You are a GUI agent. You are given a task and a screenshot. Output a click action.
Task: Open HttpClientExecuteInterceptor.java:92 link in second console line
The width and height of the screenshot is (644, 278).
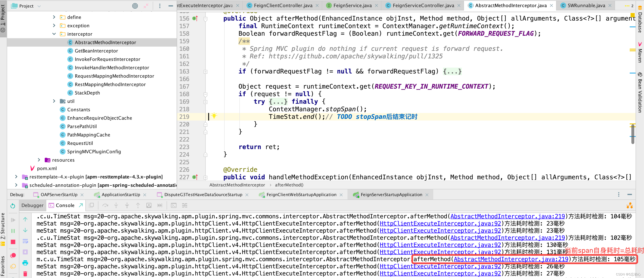[440, 224]
